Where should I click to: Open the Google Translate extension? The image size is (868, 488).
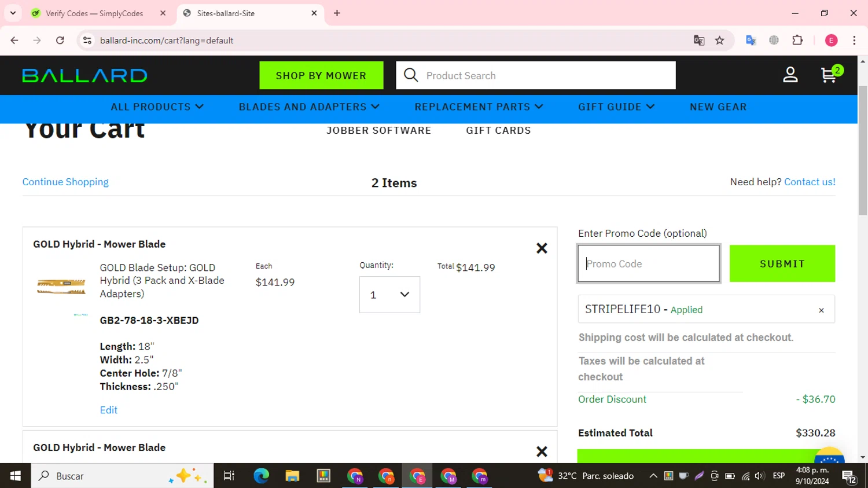coord(751,41)
